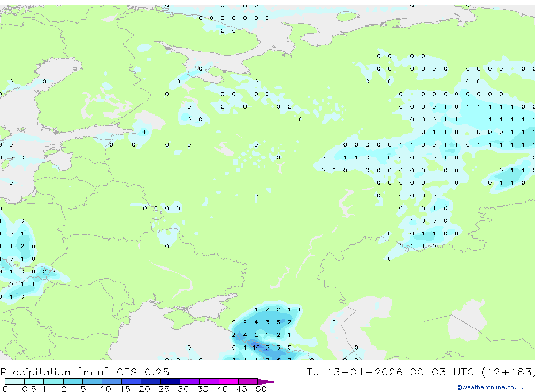
Task: Click the above-50 arrow tip of legend
Action: click(267, 381)
